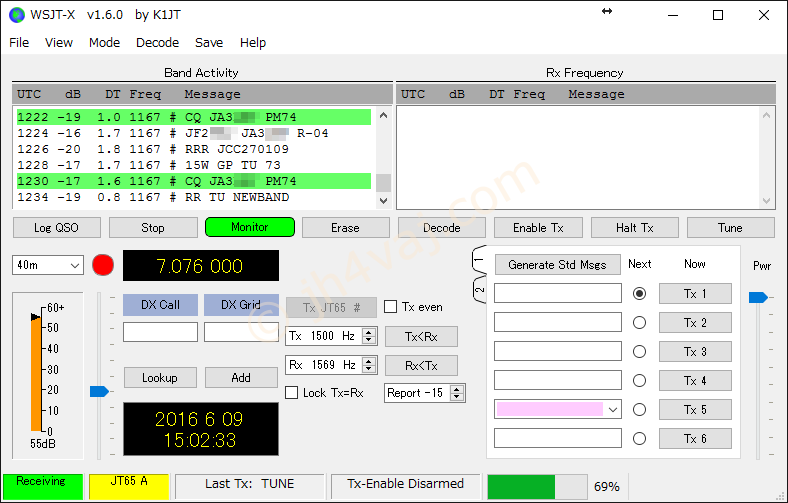Click the Rx<Tx button
788x503 pixels.
[421, 366]
